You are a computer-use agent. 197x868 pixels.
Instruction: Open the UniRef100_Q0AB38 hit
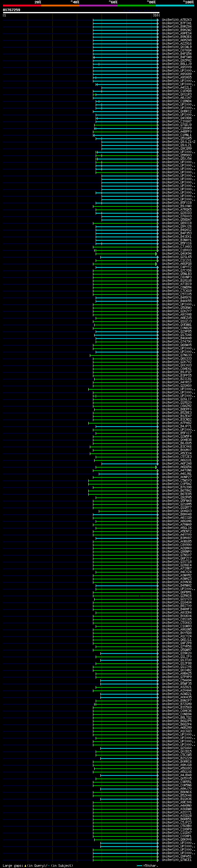pyautogui.click(x=176, y=440)
